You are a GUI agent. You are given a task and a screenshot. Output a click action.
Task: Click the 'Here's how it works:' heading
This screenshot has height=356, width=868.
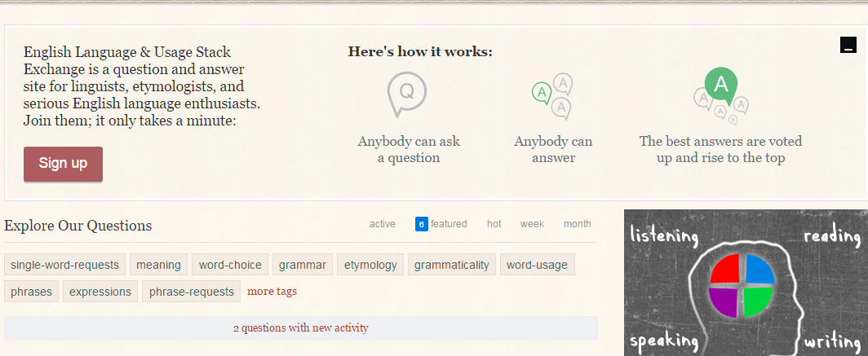[x=420, y=52]
